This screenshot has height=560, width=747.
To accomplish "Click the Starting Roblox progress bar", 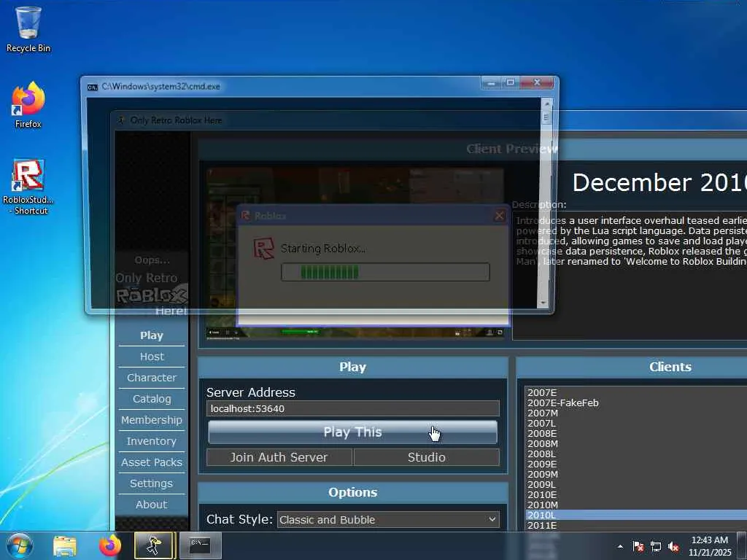I will pyautogui.click(x=385, y=272).
